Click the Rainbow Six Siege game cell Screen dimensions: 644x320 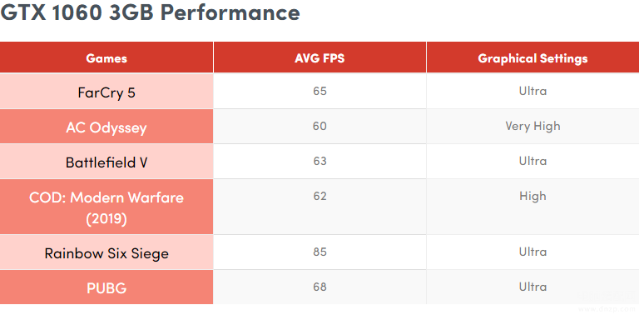pyautogui.click(x=107, y=252)
